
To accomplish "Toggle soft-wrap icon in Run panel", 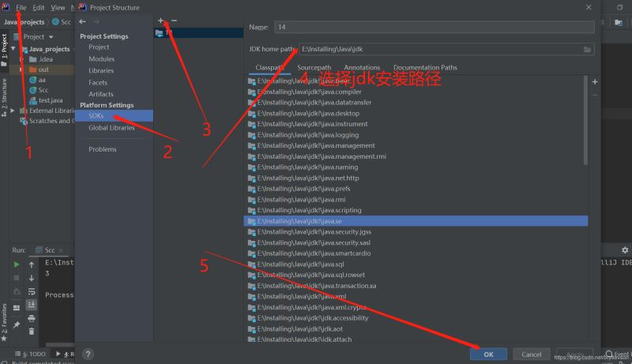I will click(x=32, y=291).
